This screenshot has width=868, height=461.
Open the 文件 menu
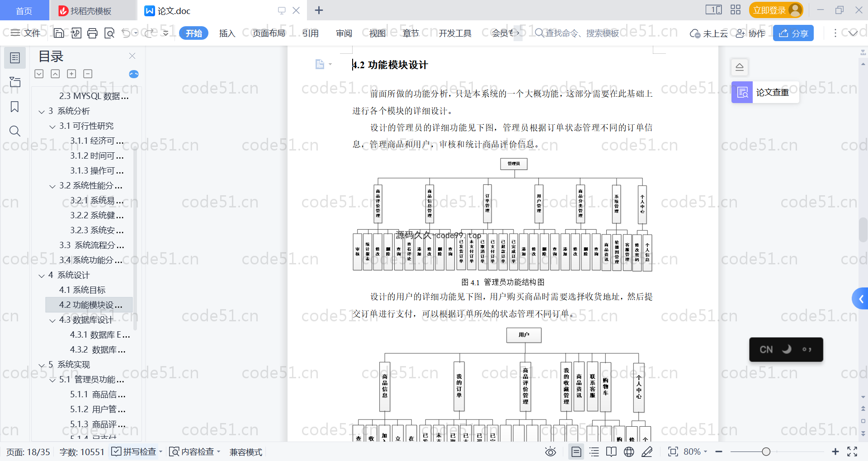coord(26,33)
